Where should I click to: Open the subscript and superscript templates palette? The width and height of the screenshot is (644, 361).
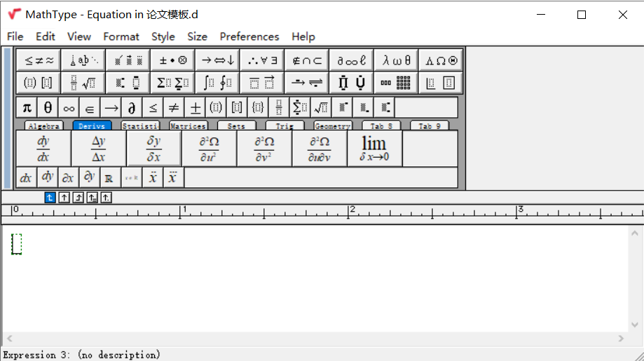click(x=128, y=83)
